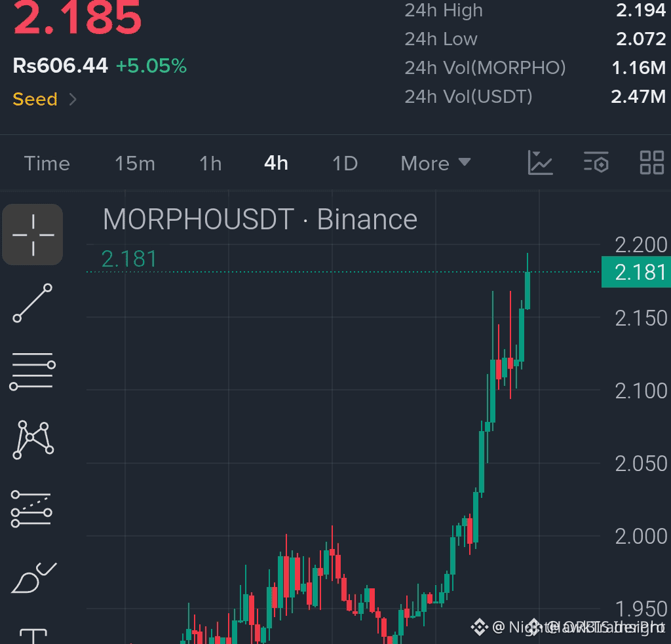Click the 24h High label
Image resolution: width=671 pixels, height=644 pixels.
[x=444, y=10]
